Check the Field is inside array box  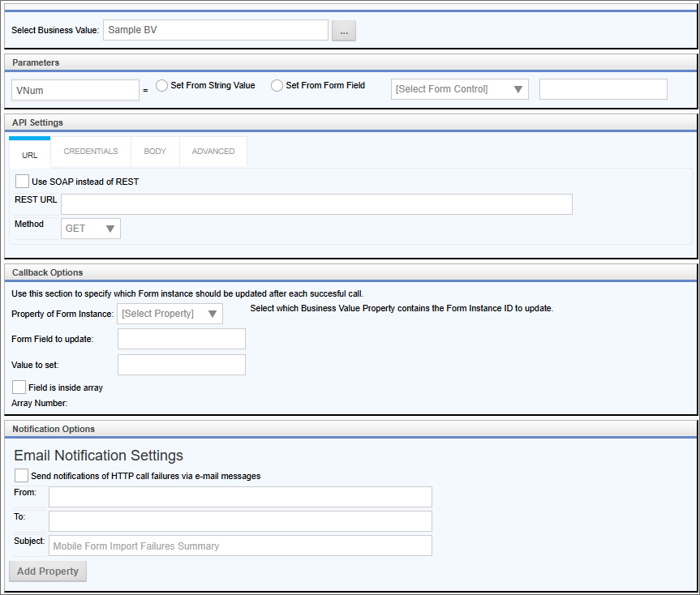(x=19, y=387)
